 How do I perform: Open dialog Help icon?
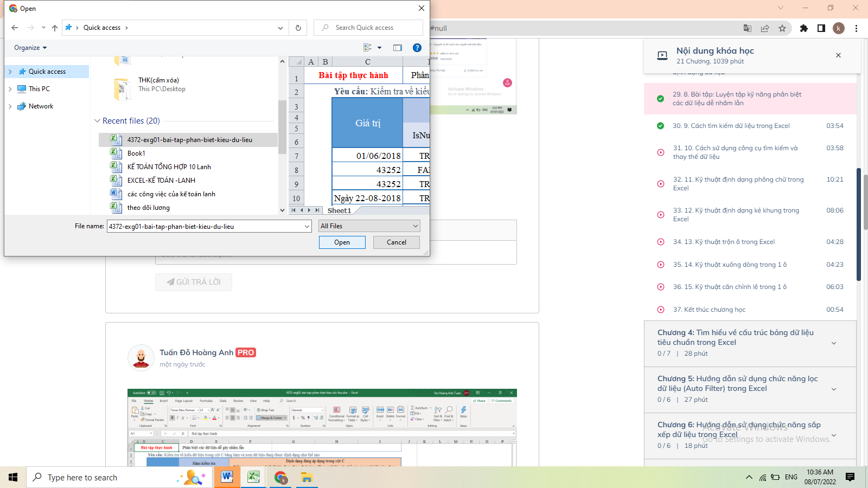pyautogui.click(x=417, y=48)
